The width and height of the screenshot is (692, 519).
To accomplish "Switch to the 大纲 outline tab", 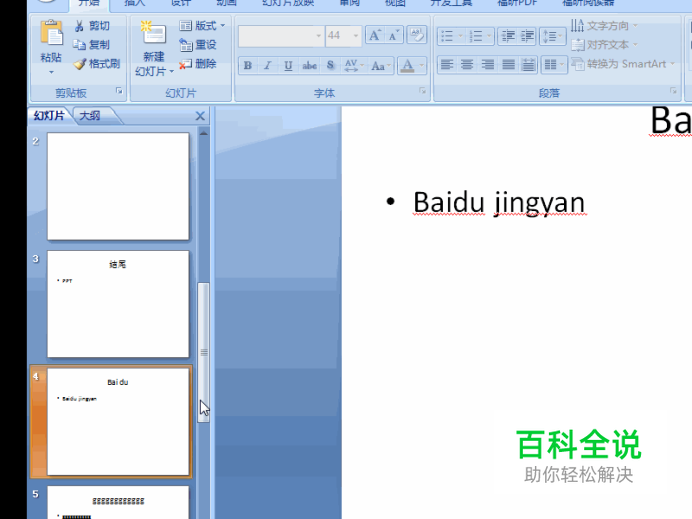I will click(x=90, y=116).
